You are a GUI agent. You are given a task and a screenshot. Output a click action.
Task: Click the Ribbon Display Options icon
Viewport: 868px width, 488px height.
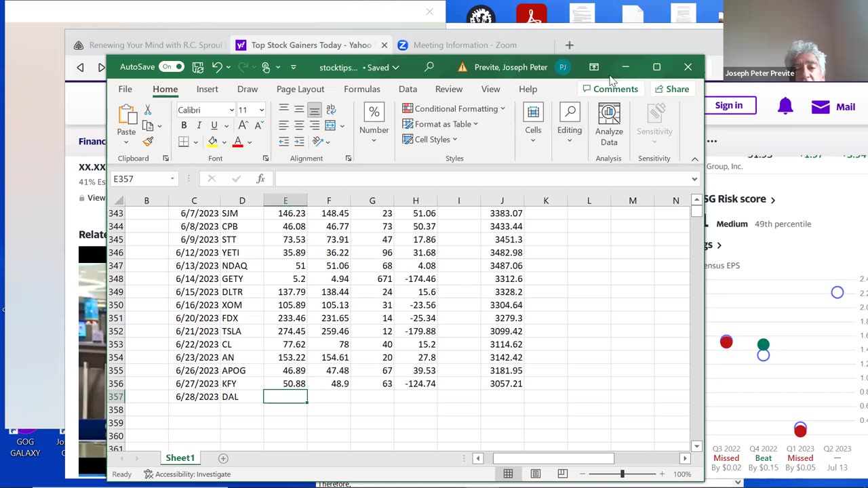click(x=594, y=67)
